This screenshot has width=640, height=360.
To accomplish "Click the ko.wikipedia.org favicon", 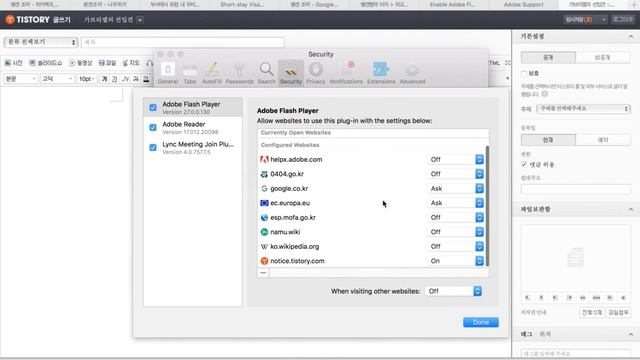I will point(264,247).
